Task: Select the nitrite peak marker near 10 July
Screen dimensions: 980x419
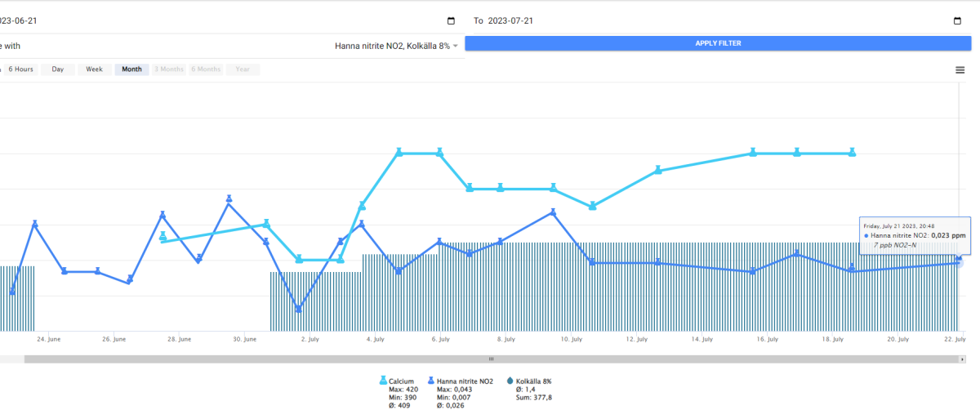Action: (553, 212)
